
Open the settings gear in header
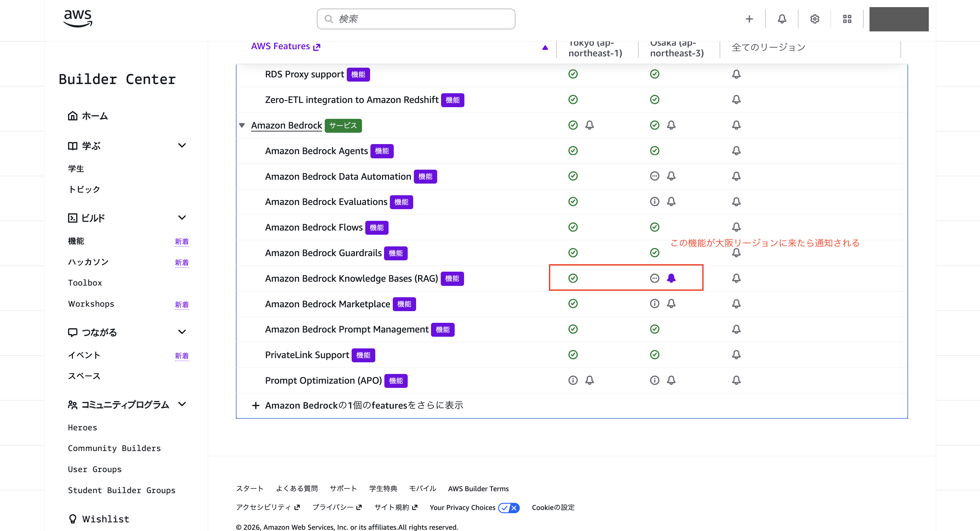pos(814,19)
